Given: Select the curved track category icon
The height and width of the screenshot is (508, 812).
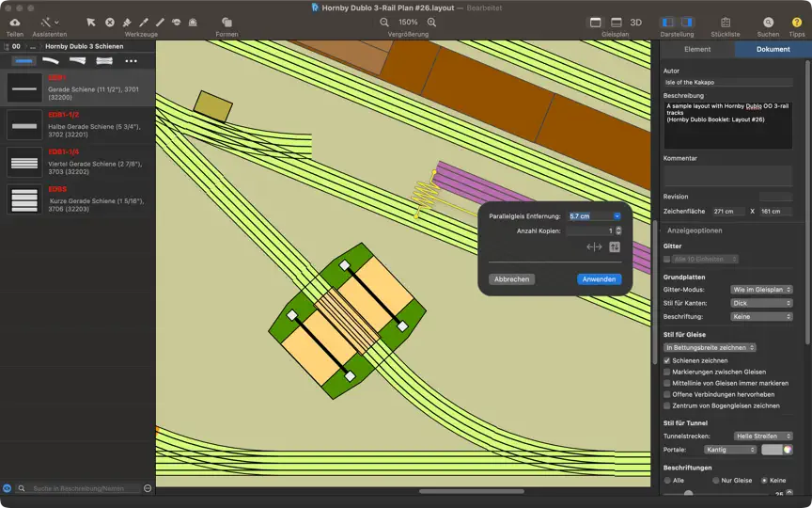Looking at the screenshot, I should (x=51, y=60).
